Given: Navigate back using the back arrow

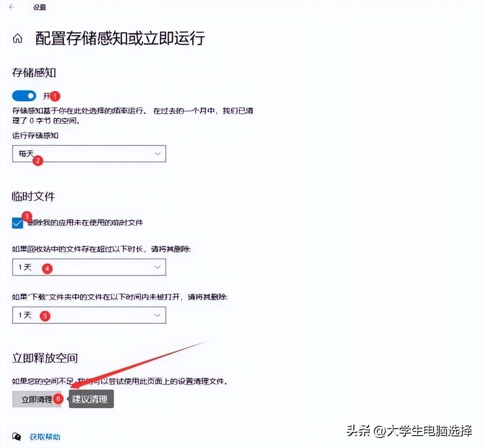Looking at the screenshot, I should point(11,7).
